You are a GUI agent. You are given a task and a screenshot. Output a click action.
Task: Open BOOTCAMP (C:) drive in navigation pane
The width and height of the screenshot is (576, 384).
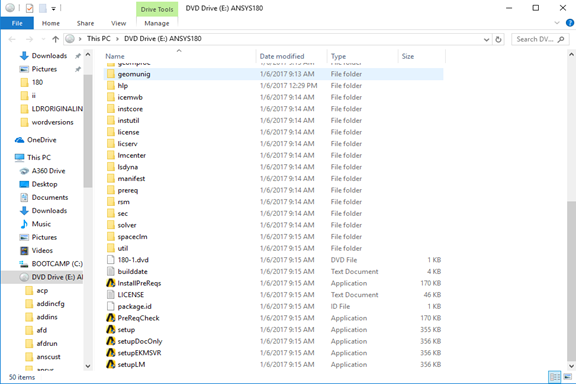(x=51, y=263)
